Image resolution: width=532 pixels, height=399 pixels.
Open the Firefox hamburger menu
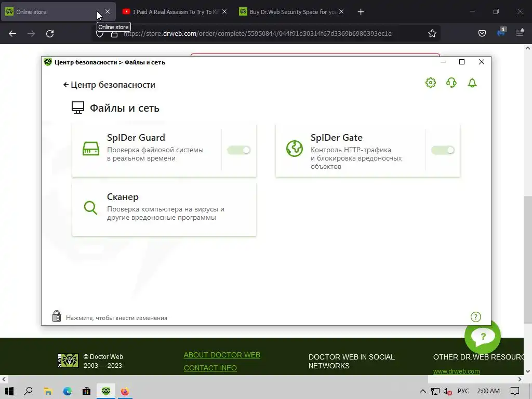click(520, 33)
